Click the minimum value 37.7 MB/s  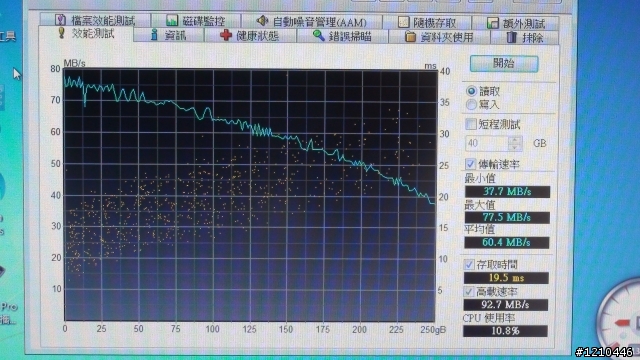point(507,191)
